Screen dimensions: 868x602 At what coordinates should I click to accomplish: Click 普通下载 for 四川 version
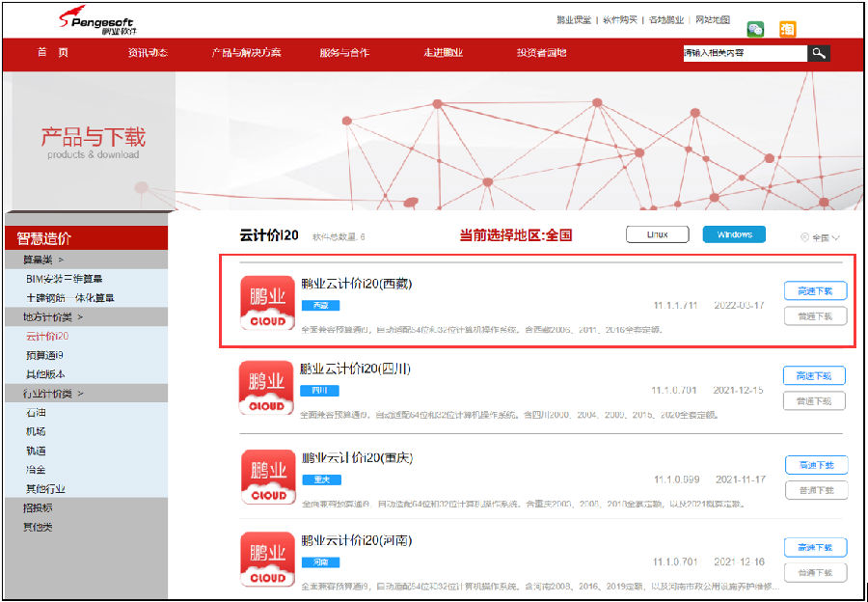(x=815, y=400)
